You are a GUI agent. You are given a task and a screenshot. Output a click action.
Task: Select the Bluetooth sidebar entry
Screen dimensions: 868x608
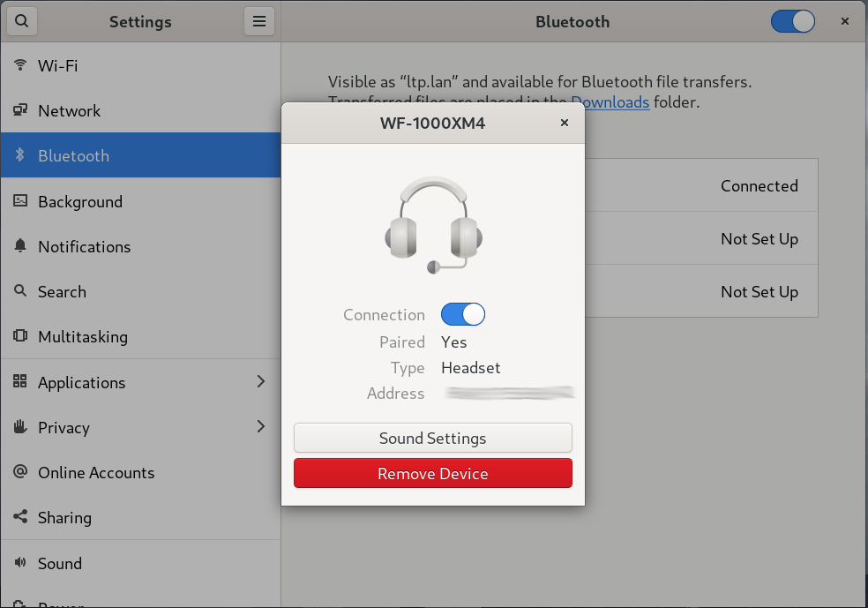tap(140, 155)
